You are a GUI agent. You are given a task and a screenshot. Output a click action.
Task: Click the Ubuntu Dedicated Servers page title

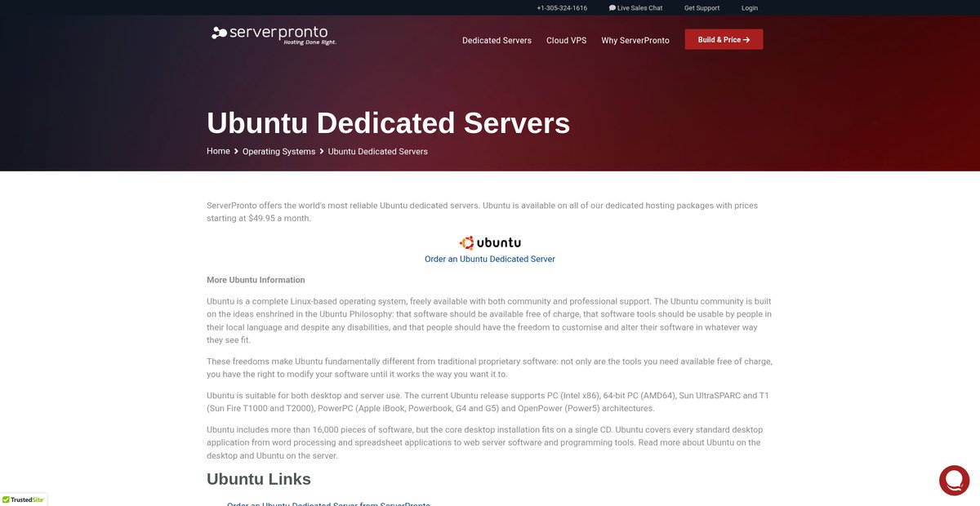point(388,122)
